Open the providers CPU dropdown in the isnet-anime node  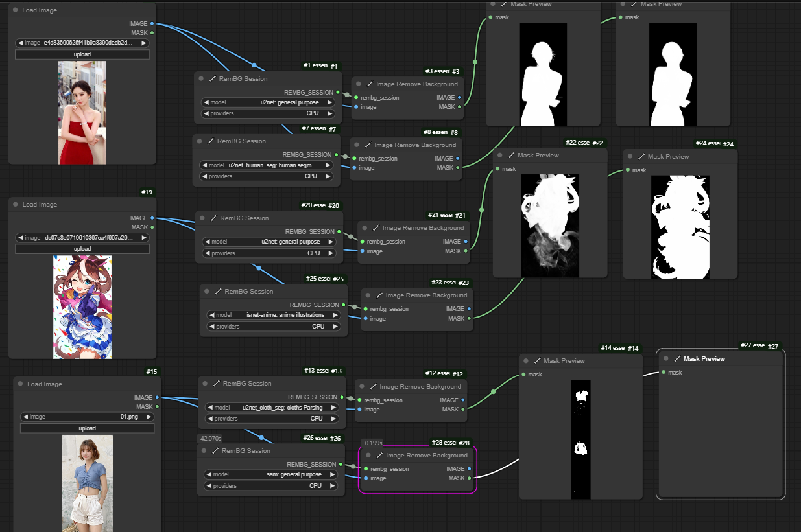(273, 327)
